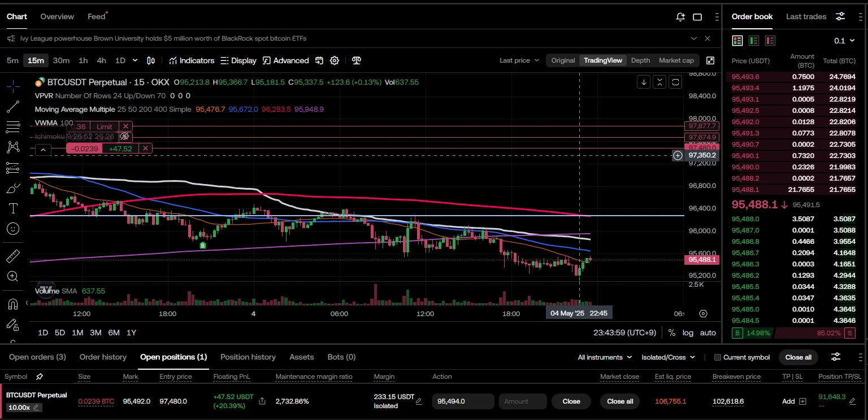The image size is (868, 420).
Task: Open the Assets tab
Action: 302,357
